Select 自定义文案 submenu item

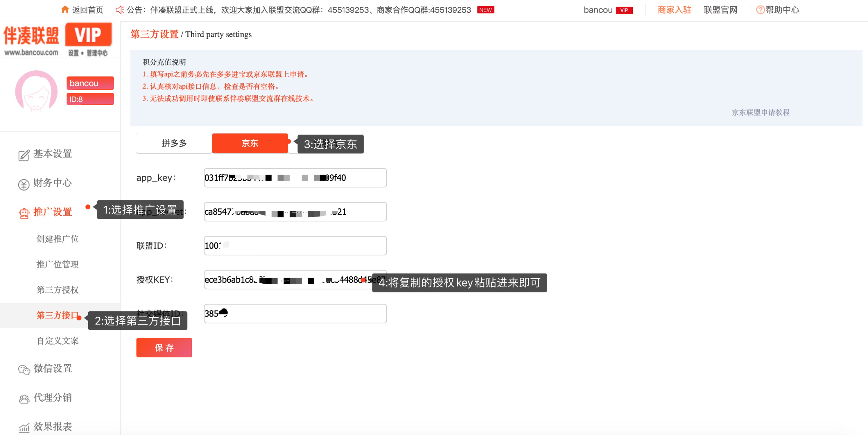point(57,341)
